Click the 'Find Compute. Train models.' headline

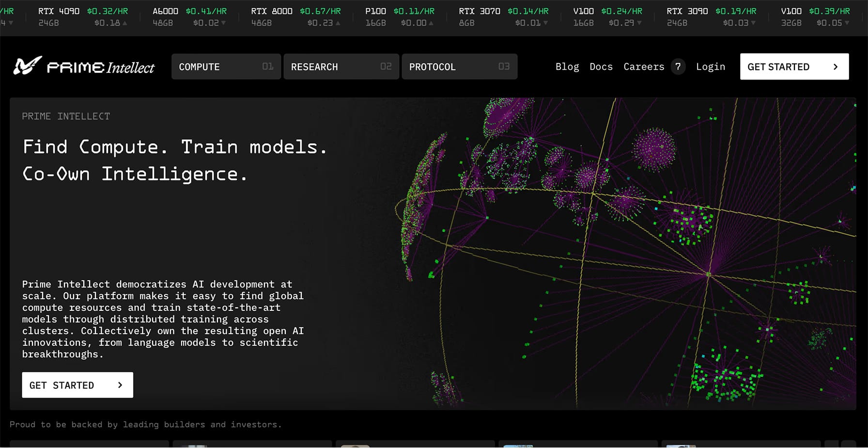175,147
